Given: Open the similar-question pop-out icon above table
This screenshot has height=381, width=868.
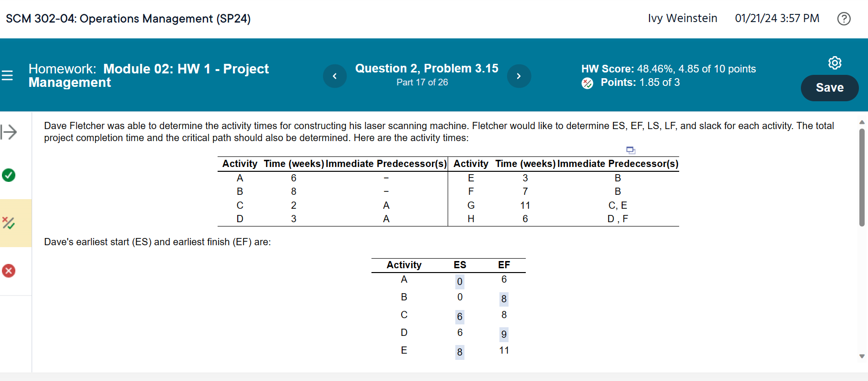Looking at the screenshot, I should point(630,150).
